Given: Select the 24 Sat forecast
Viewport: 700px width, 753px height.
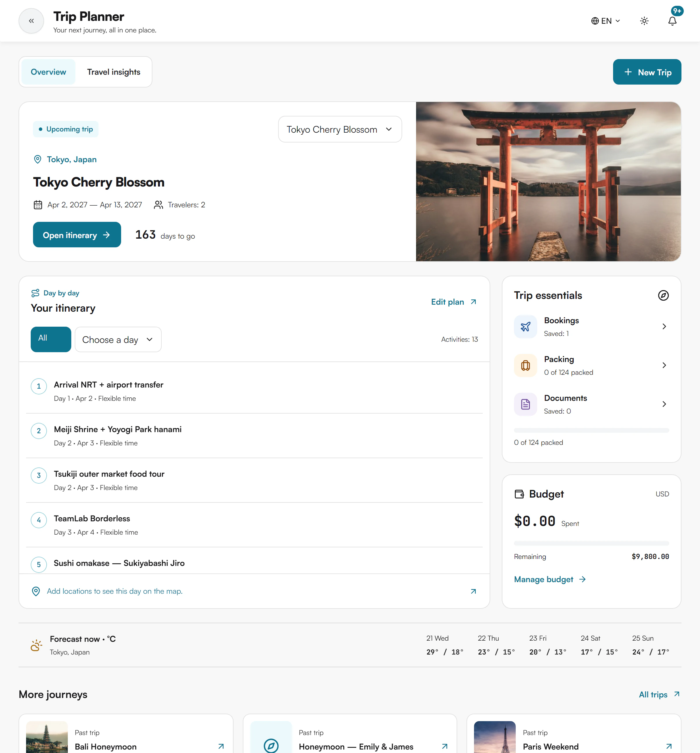Looking at the screenshot, I should pyautogui.click(x=599, y=645).
